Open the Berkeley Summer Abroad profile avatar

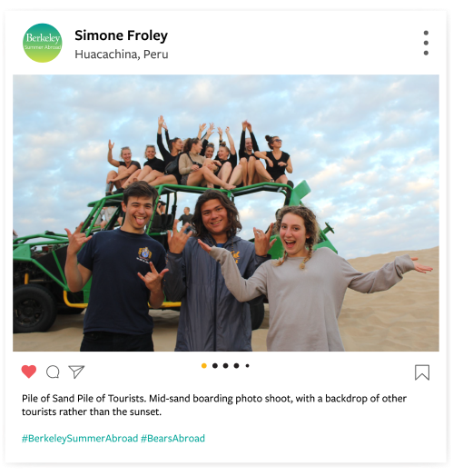pos(43,43)
